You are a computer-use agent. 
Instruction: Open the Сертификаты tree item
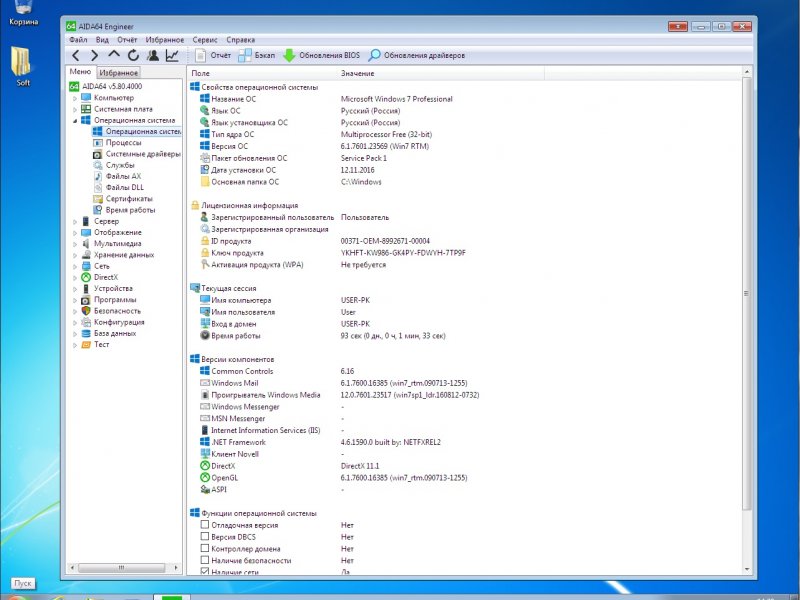tap(129, 199)
